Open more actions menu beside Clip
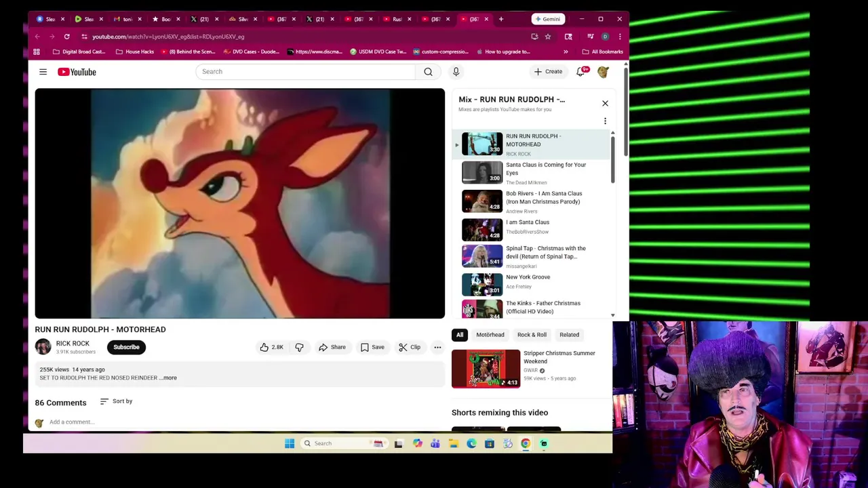868x488 pixels. (x=437, y=347)
